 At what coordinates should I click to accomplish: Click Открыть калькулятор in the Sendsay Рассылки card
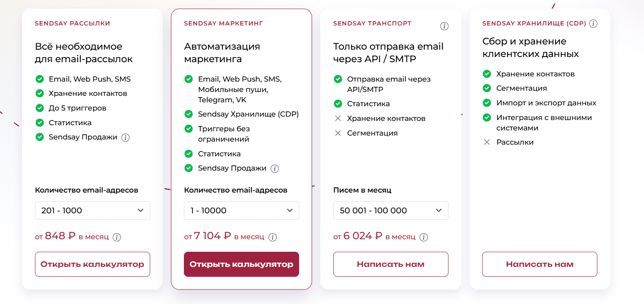pos(92,264)
